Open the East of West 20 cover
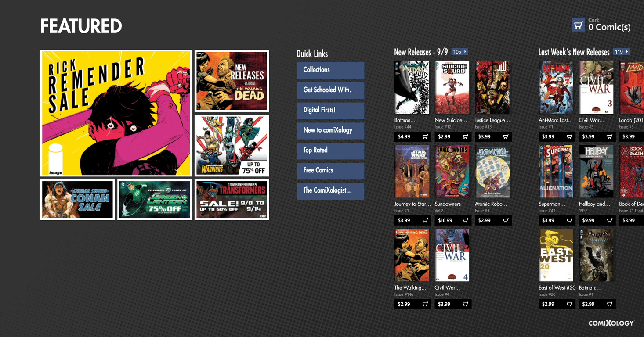This screenshot has height=337, width=644. 556,255
